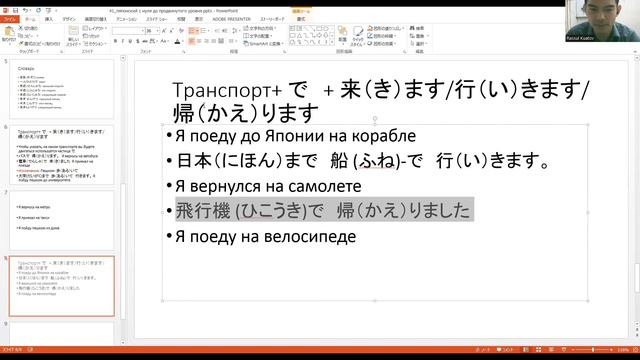Toggle Bold formatting
This screenshot has width=640, height=360.
116,41
